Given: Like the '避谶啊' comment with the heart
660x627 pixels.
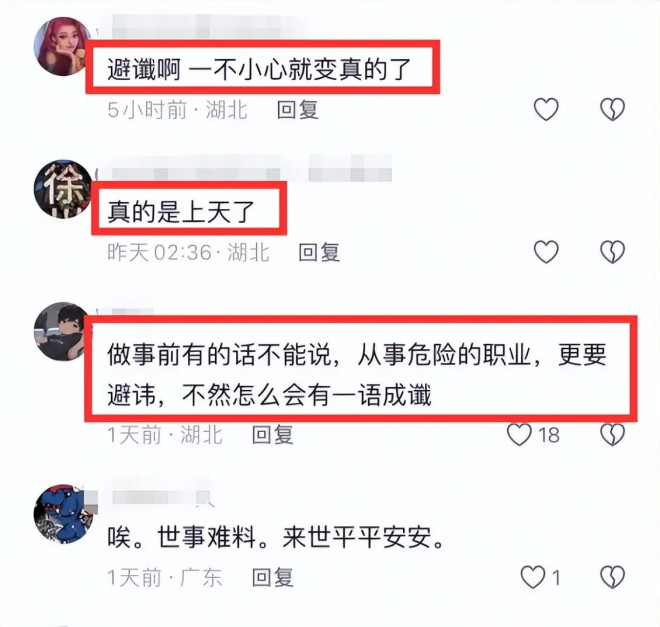Looking at the screenshot, I should click(546, 109).
